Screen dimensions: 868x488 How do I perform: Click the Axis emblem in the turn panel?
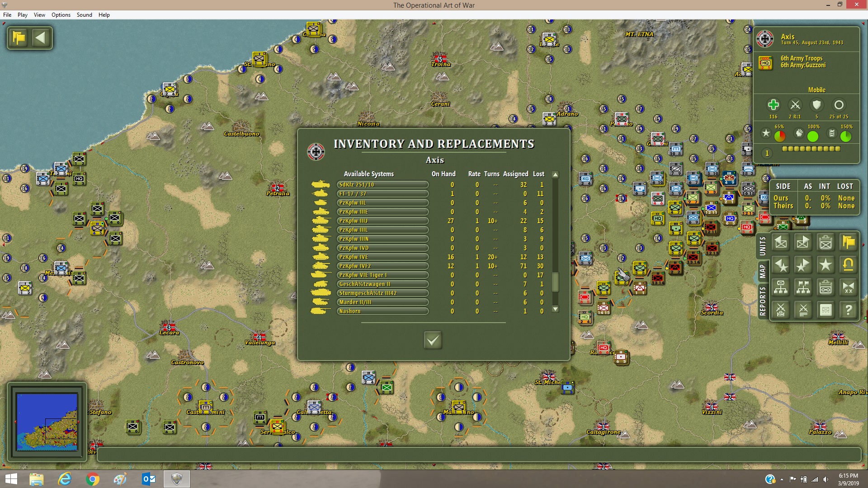point(765,39)
